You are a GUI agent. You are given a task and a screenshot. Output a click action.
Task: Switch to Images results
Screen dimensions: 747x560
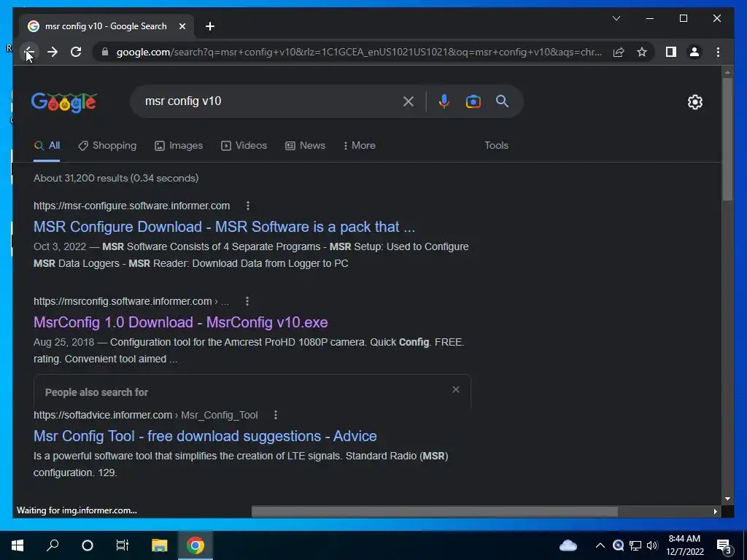tap(179, 145)
